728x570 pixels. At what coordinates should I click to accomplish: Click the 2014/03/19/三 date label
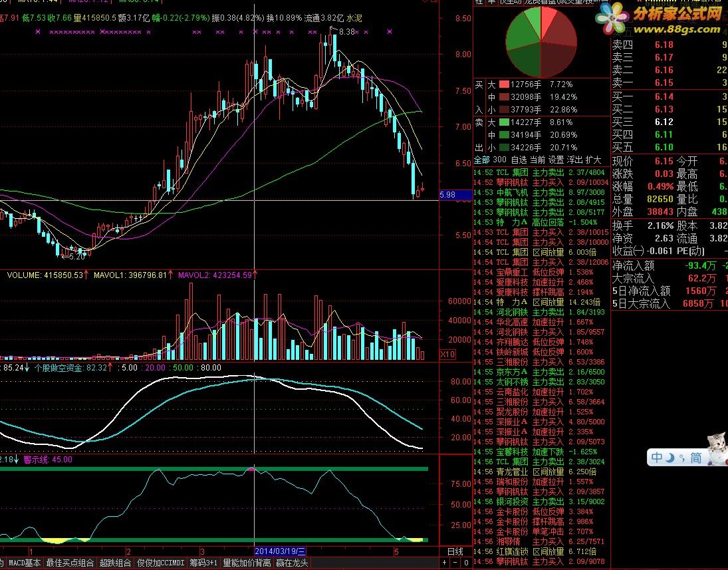pos(280,551)
